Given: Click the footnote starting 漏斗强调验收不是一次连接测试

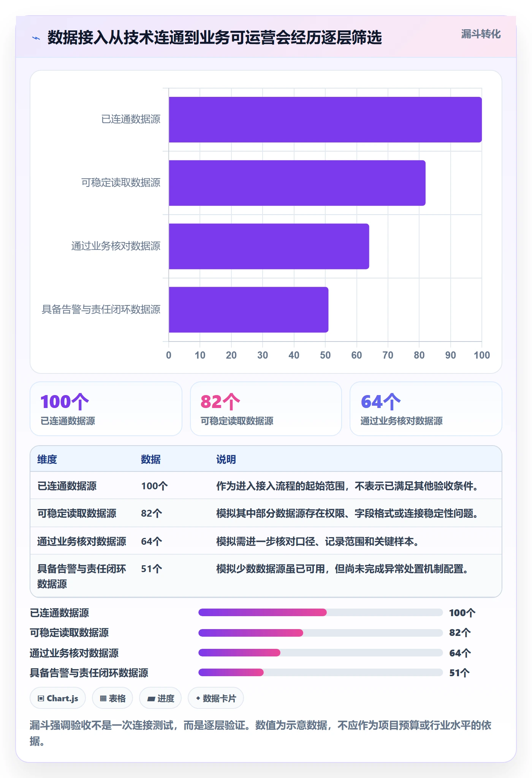Looking at the screenshot, I should tap(261, 733).
